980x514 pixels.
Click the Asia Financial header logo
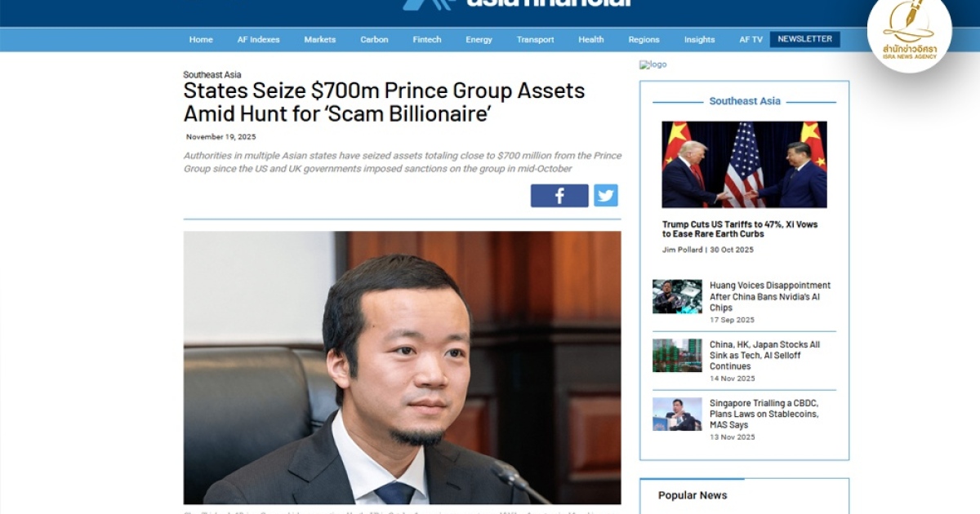tap(516, 4)
